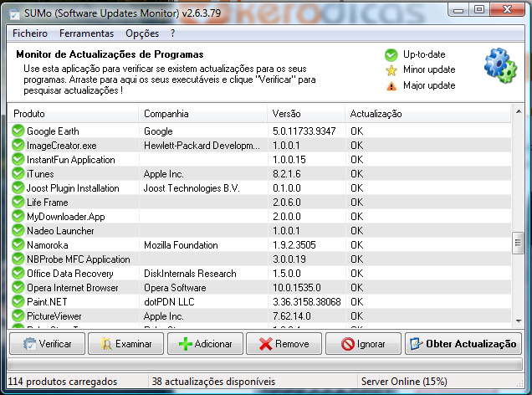This screenshot has width=532, height=395.
Task: Select the iTunes product row
Action: pos(40,174)
